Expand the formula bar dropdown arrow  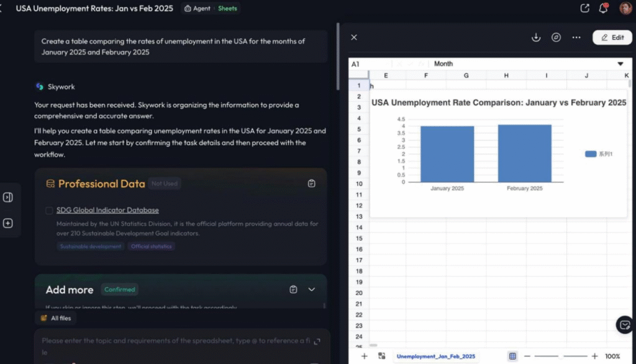(x=620, y=64)
